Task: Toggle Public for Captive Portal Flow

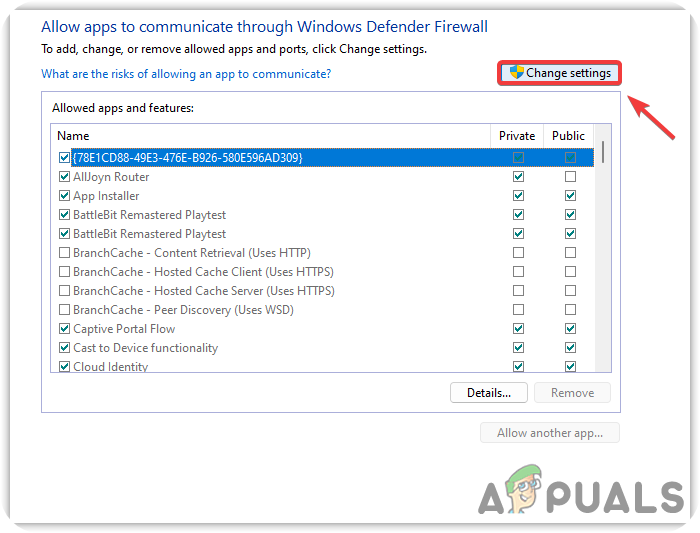Action: point(570,329)
